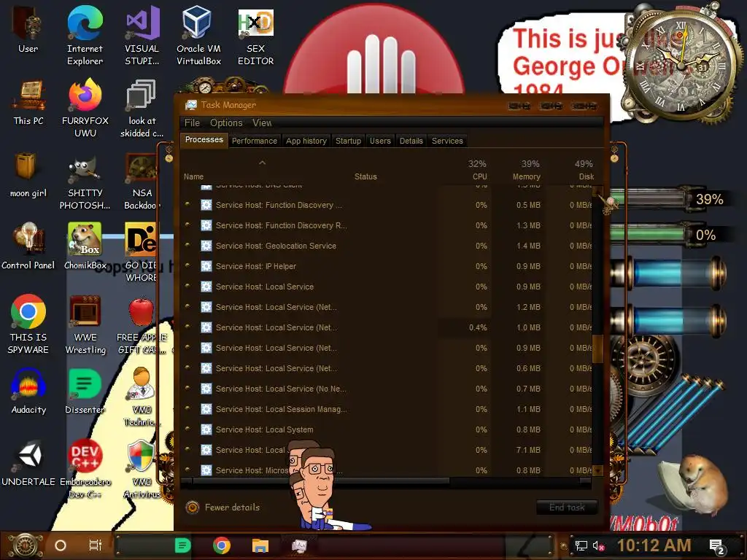
Task: Open the VMO Technic... desktop icon
Action: (x=142, y=396)
